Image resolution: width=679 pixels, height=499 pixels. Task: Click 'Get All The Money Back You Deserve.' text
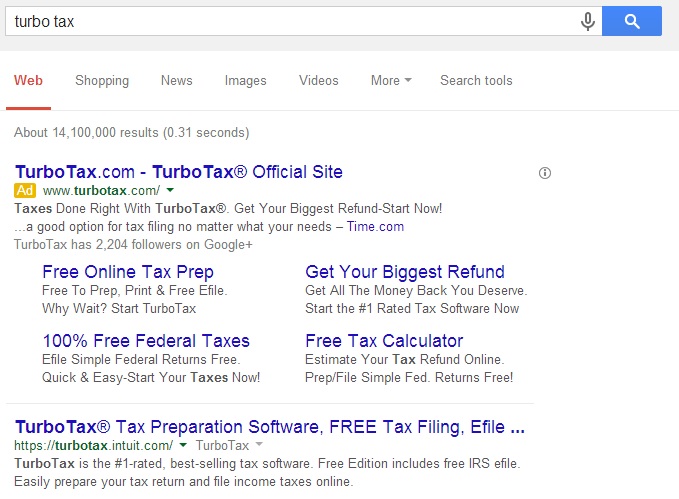416,290
